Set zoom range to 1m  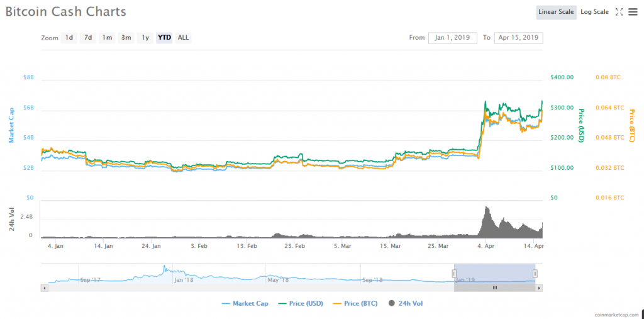[x=107, y=38]
